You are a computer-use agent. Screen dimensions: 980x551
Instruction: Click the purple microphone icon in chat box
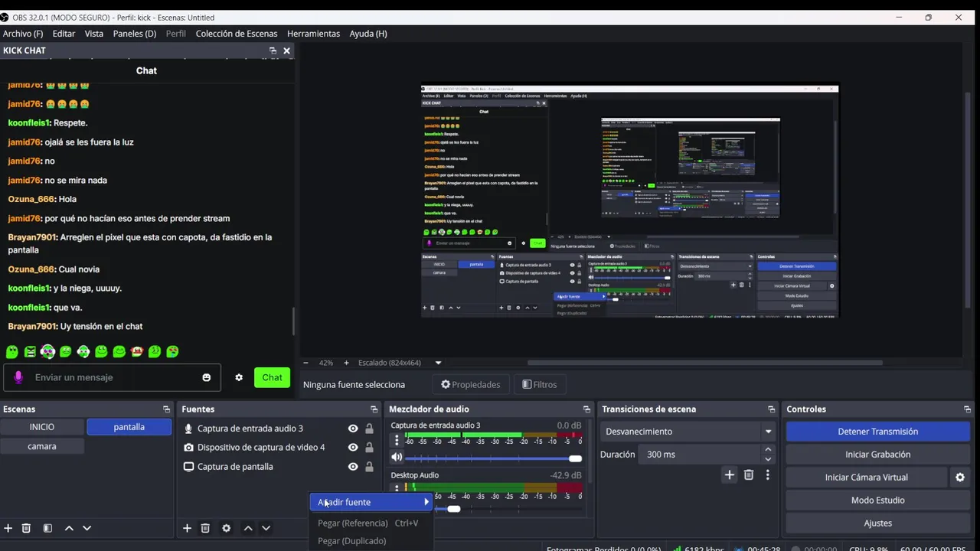(x=18, y=377)
